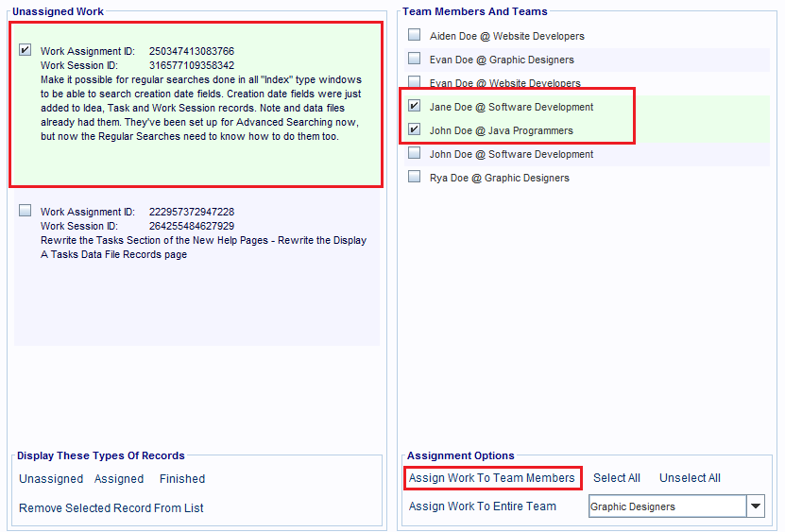The width and height of the screenshot is (785, 532).
Task: Uncheck work assignment 250347413083766 checkbox
Action: 25,50
